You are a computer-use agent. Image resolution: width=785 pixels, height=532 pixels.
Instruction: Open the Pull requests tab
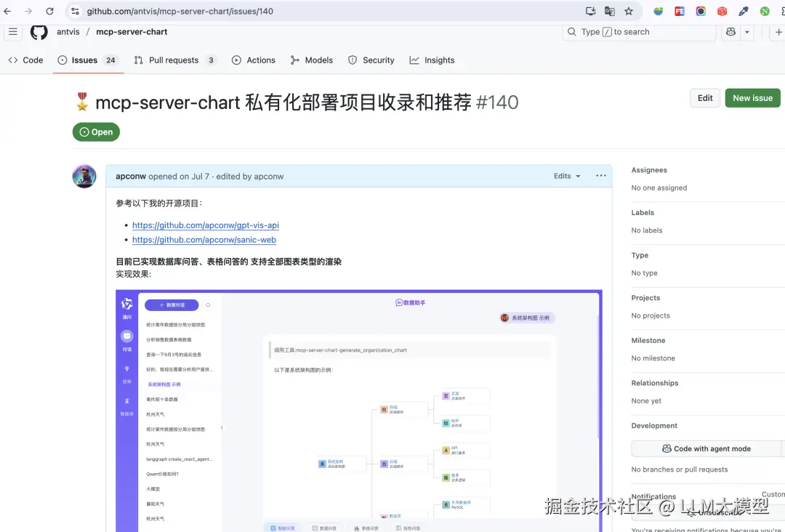174,60
